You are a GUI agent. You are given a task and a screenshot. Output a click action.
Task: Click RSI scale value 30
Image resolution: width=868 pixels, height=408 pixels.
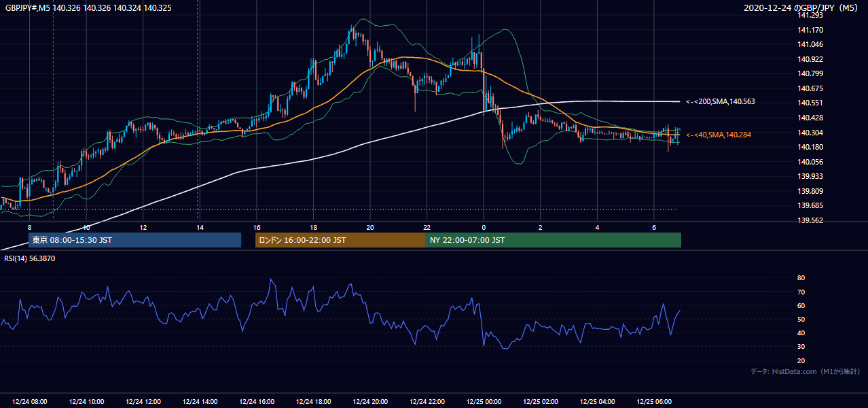pyautogui.click(x=801, y=347)
